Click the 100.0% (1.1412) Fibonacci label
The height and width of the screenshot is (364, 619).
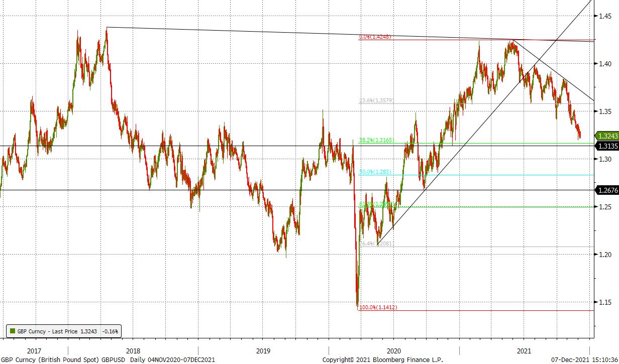click(x=377, y=307)
